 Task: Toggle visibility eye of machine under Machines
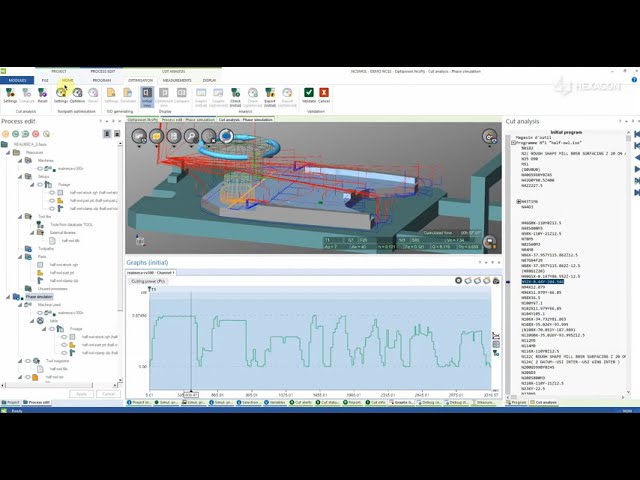[40, 169]
